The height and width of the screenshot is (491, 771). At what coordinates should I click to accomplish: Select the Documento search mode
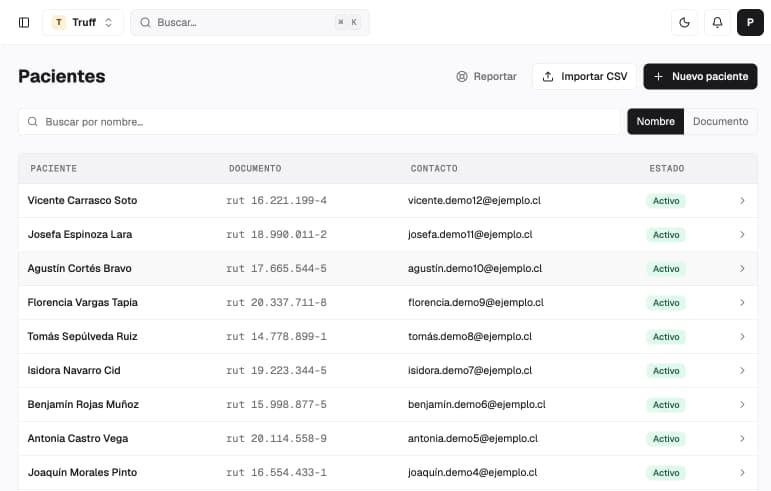pos(720,121)
